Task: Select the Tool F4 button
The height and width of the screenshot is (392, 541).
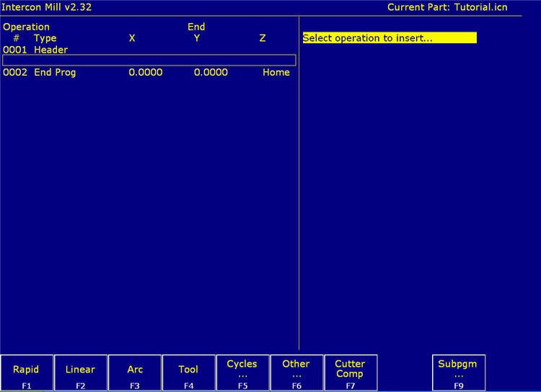Action: point(188,373)
